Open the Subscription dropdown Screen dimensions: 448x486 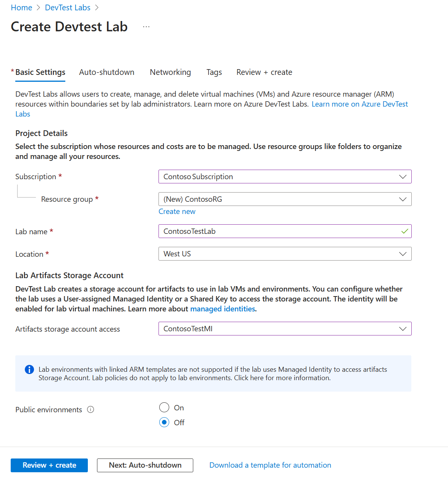coord(403,177)
